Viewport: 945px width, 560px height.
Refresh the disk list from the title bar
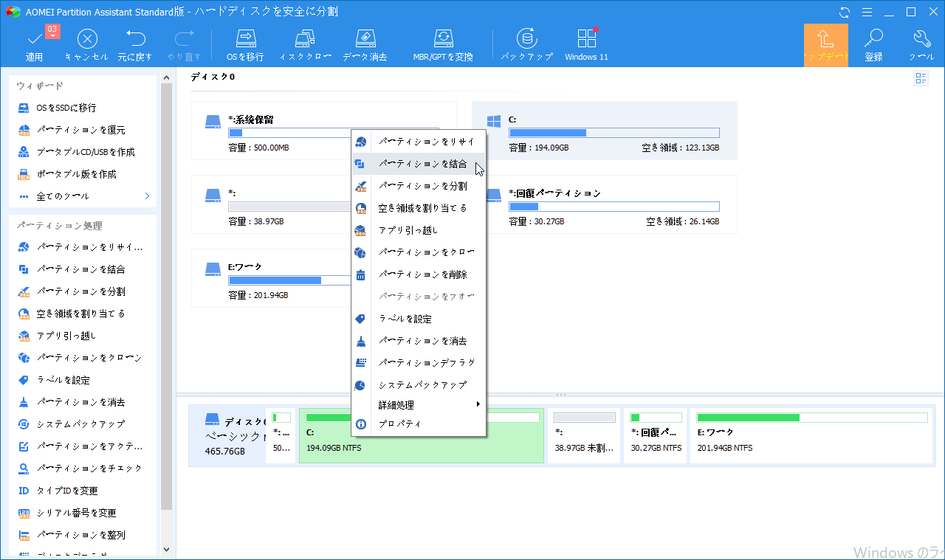(x=845, y=12)
